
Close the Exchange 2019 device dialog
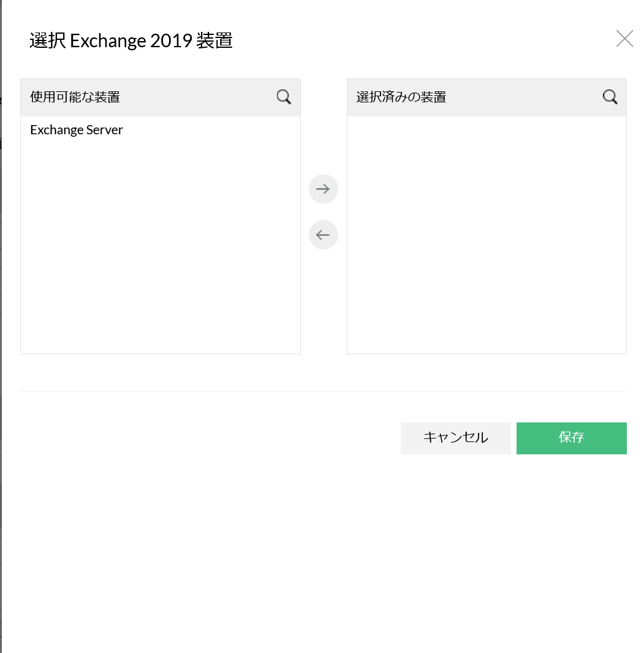coord(624,39)
